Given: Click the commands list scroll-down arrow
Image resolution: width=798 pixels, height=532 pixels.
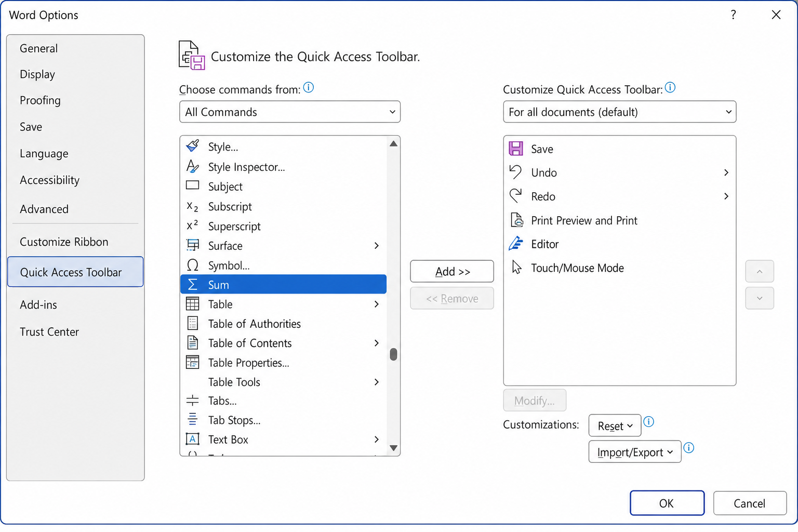Looking at the screenshot, I should point(393,448).
